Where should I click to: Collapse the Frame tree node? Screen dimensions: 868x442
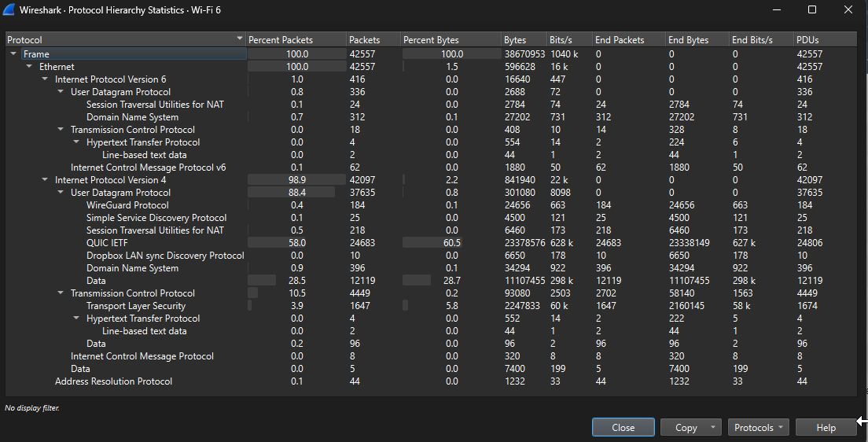(13, 53)
